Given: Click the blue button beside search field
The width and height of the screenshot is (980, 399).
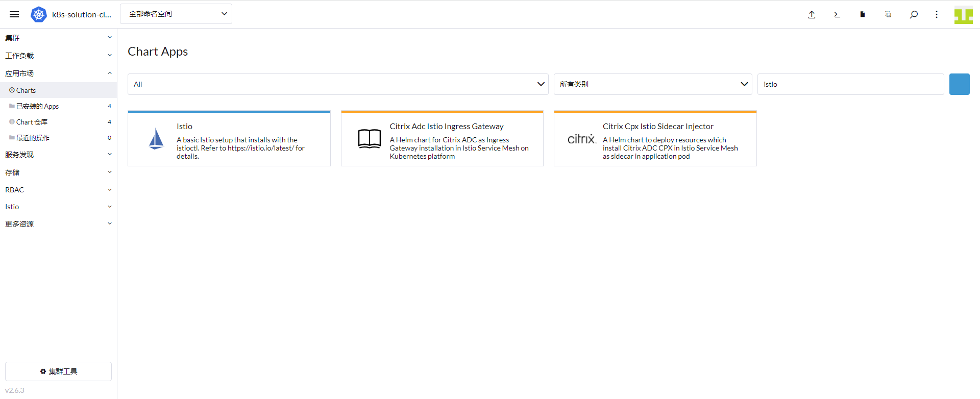Looking at the screenshot, I should 960,84.
